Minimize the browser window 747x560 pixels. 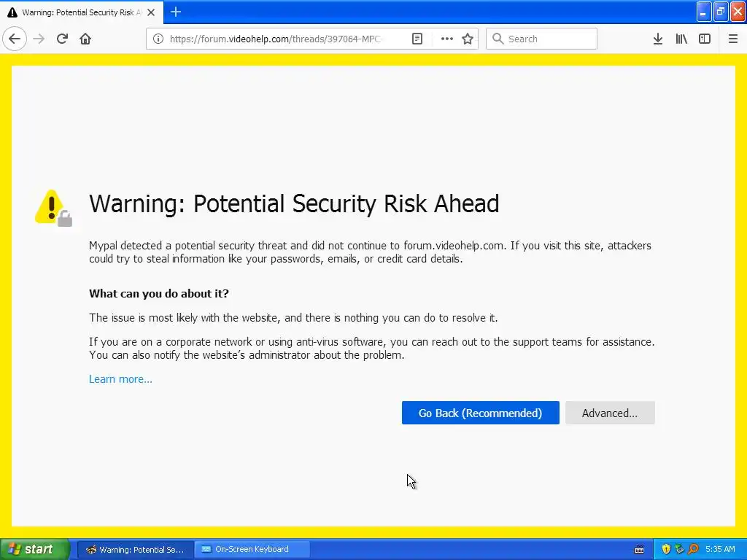[704, 12]
